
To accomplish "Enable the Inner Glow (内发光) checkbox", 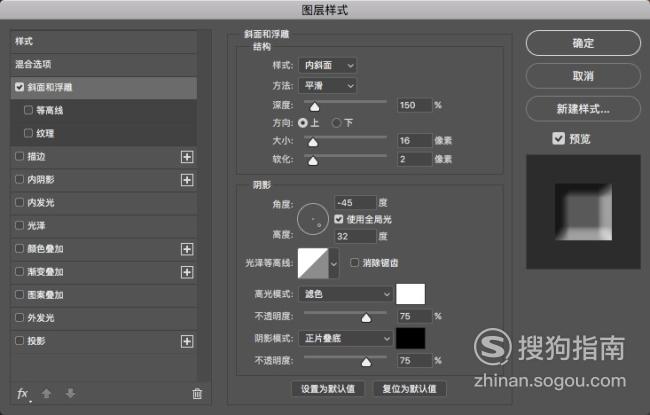I will tap(19, 202).
